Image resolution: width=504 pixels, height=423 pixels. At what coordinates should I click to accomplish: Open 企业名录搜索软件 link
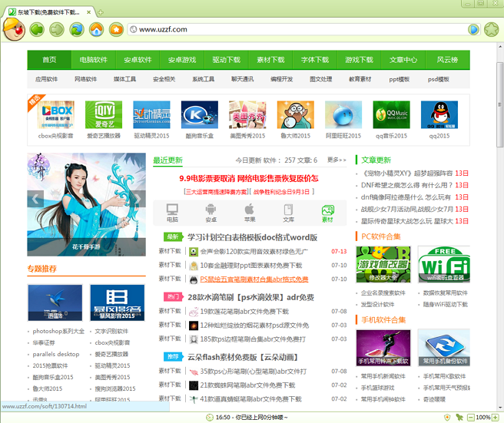pos(383,293)
